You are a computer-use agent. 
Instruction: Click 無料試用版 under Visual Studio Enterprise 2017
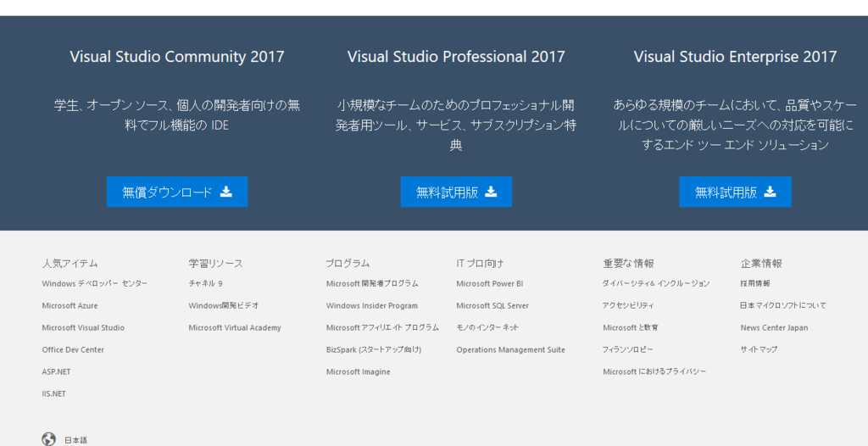click(x=735, y=192)
